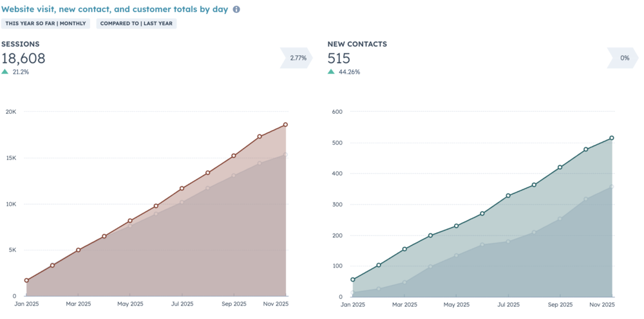Click the 2.77% conversion rate arrow badge
The image size is (644, 319).
[x=296, y=58]
